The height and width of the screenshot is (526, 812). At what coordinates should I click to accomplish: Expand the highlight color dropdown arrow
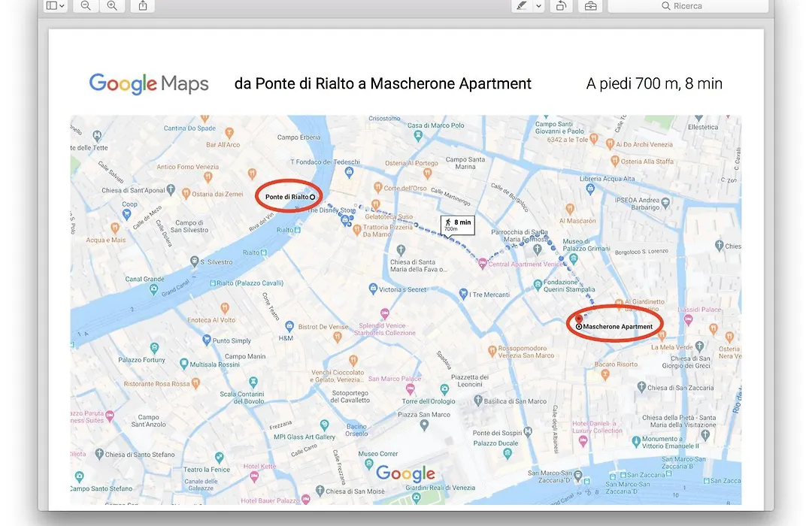click(538, 6)
